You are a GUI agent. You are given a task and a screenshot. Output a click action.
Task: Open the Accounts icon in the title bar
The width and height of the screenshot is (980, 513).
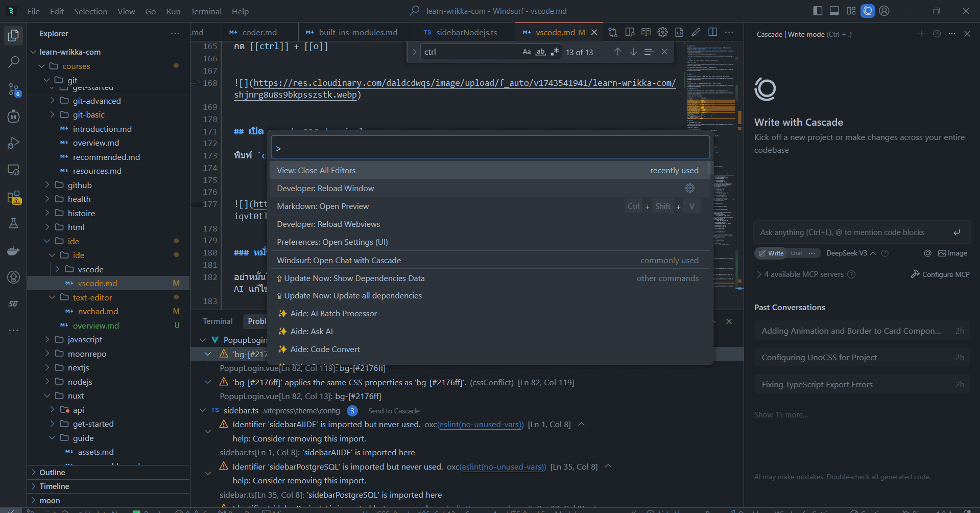coord(885,11)
